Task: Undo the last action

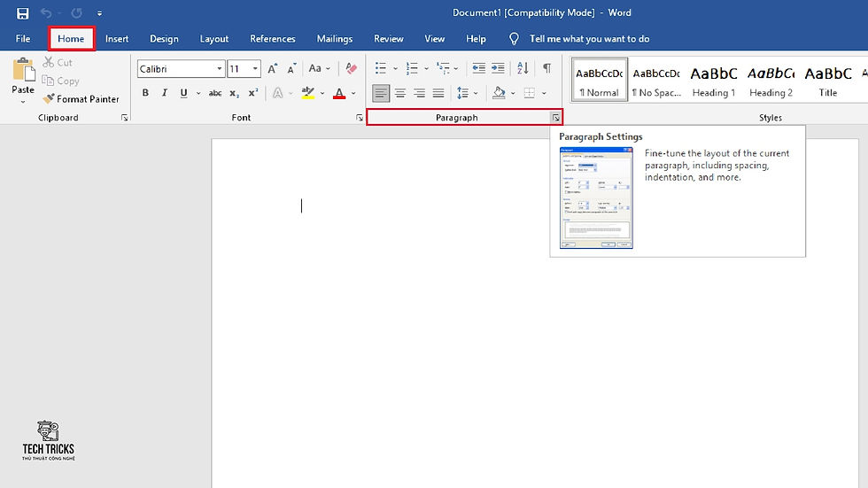Action: [46, 12]
